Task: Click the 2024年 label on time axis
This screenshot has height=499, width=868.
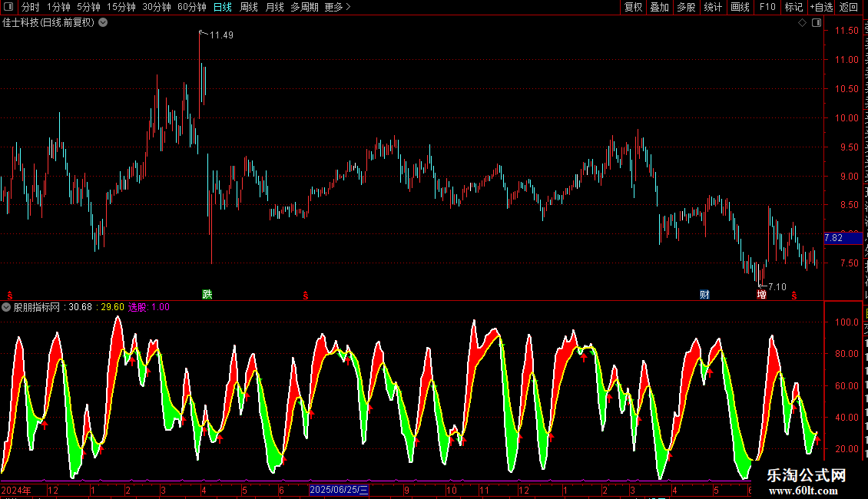Action: [16, 491]
